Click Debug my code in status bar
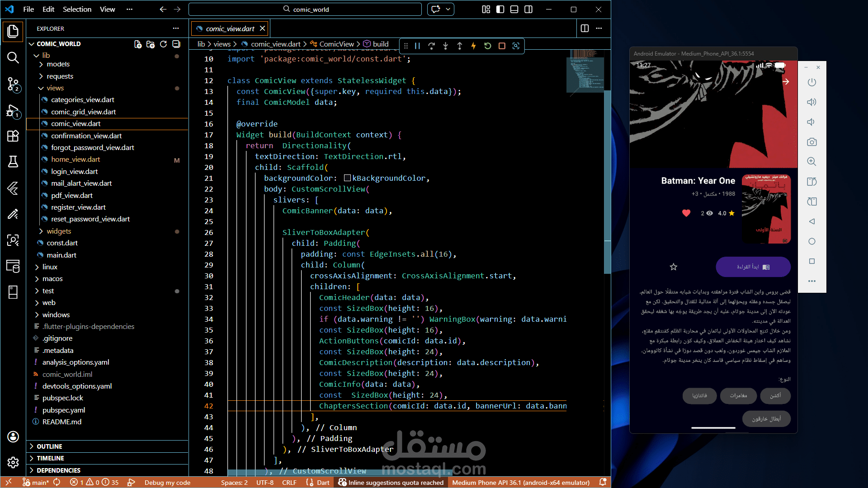The height and width of the screenshot is (488, 868). pyautogui.click(x=167, y=483)
